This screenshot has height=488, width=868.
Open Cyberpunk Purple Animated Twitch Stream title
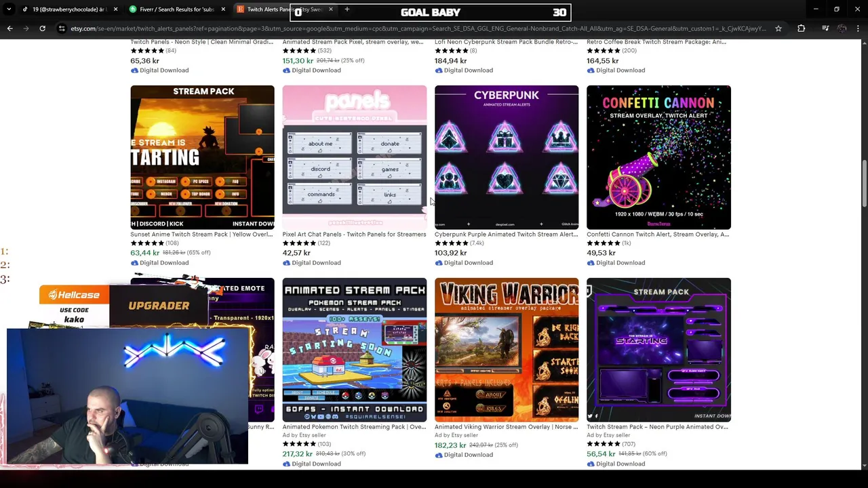point(506,235)
